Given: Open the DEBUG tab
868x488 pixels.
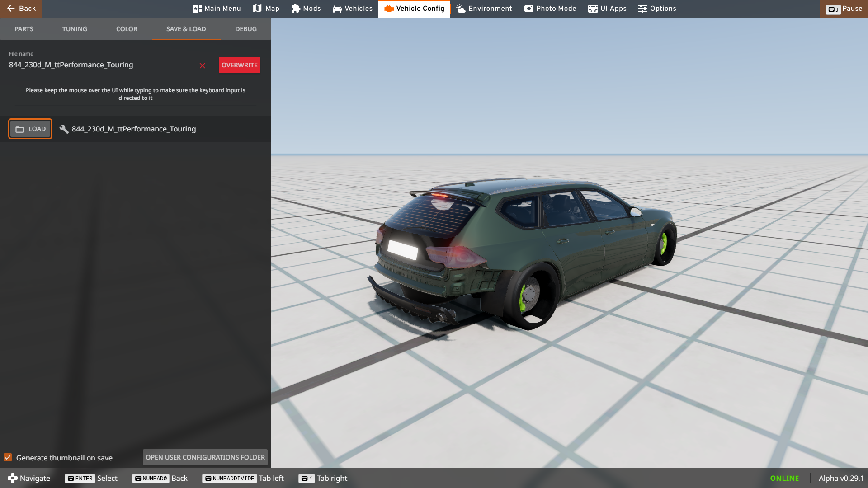Looking at the screenshot, I should [245, 29].
